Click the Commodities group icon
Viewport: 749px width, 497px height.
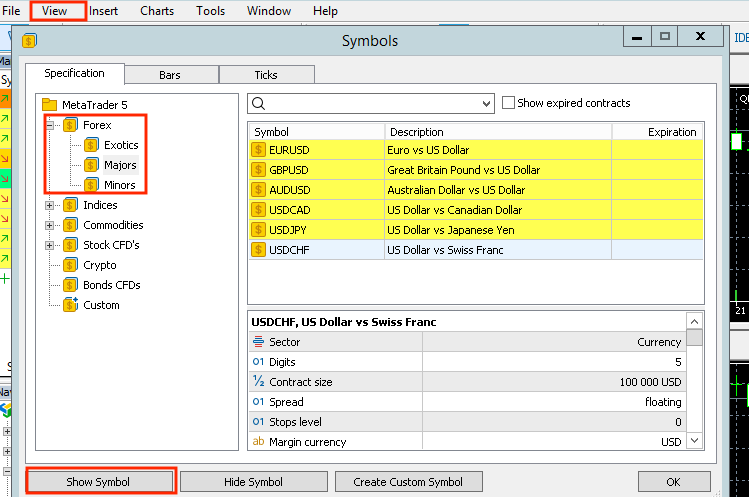coord(70,225)
